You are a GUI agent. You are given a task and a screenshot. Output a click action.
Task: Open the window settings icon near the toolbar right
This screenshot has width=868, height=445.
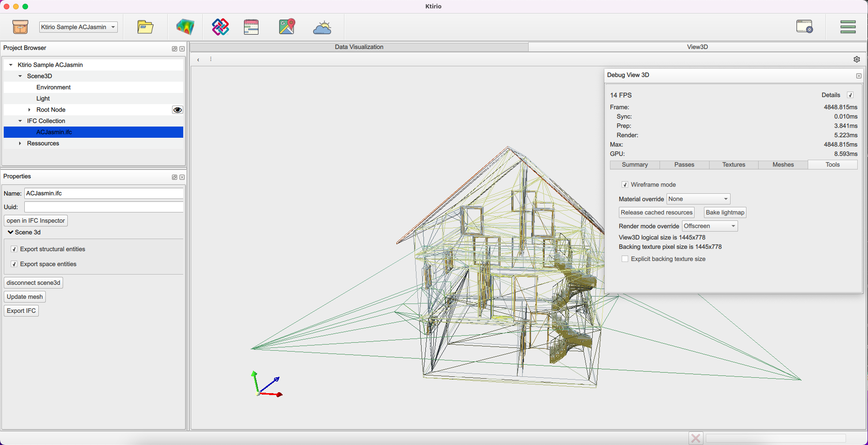click(804, 27)
